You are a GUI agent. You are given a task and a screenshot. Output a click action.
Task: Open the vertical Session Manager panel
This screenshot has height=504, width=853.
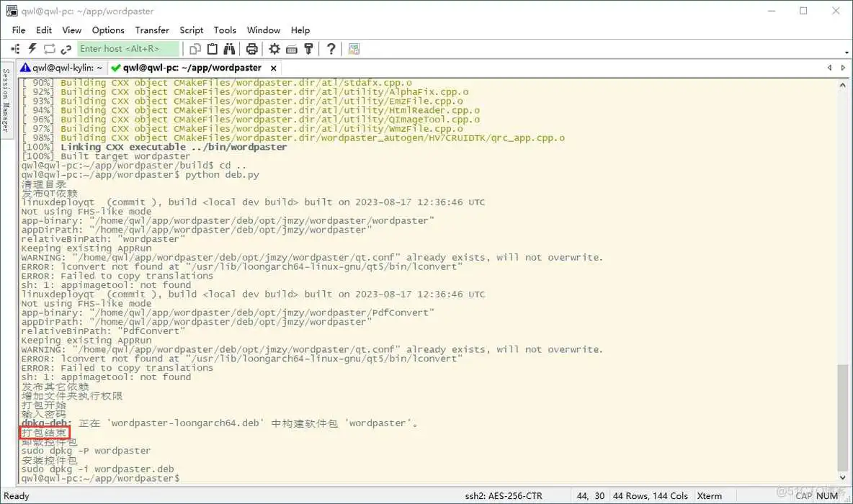pos(6,101)
